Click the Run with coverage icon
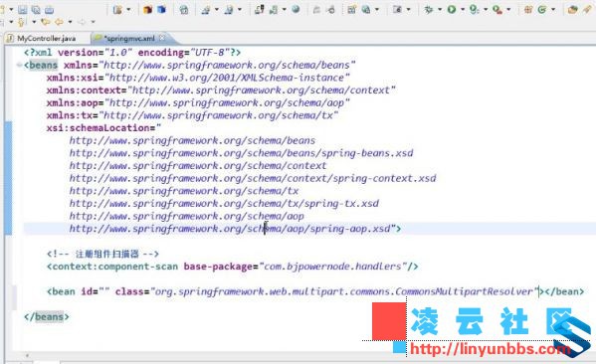596x364 pixels. [x=474, y=10]
